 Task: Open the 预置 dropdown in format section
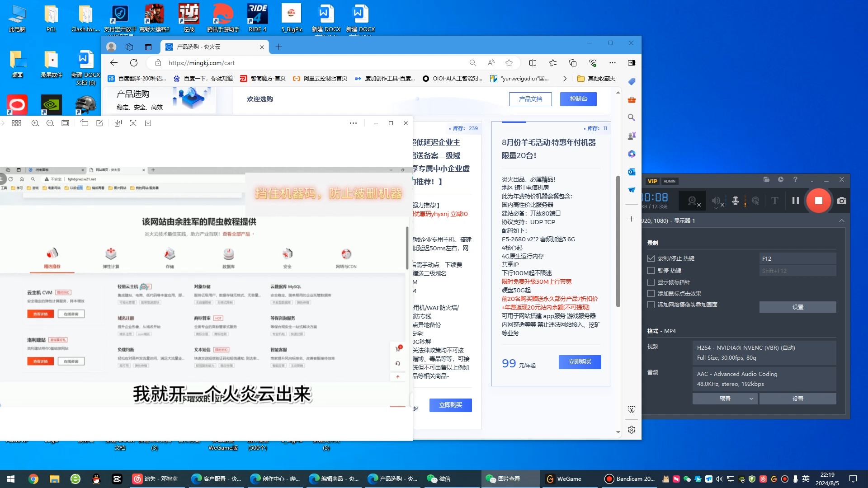pos(725,399)
